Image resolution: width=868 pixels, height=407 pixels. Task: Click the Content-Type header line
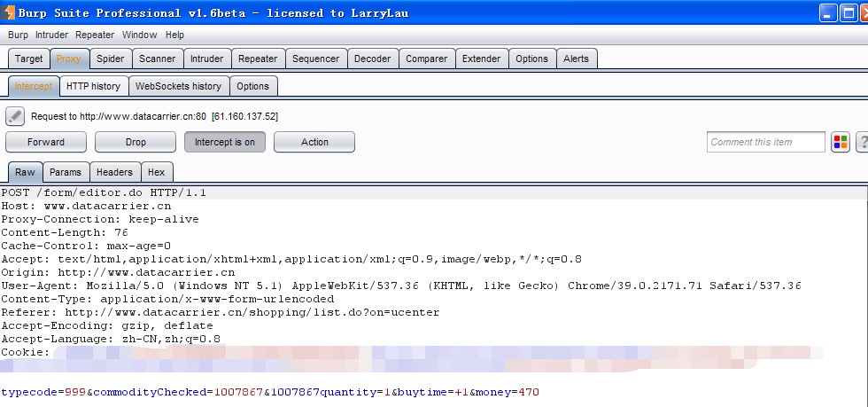[x=167, y=300]
